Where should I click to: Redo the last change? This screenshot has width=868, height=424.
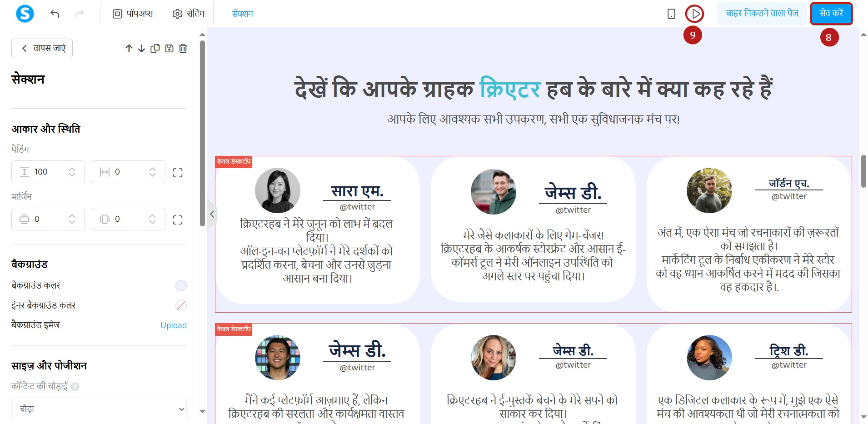click(x=80, y=14)
